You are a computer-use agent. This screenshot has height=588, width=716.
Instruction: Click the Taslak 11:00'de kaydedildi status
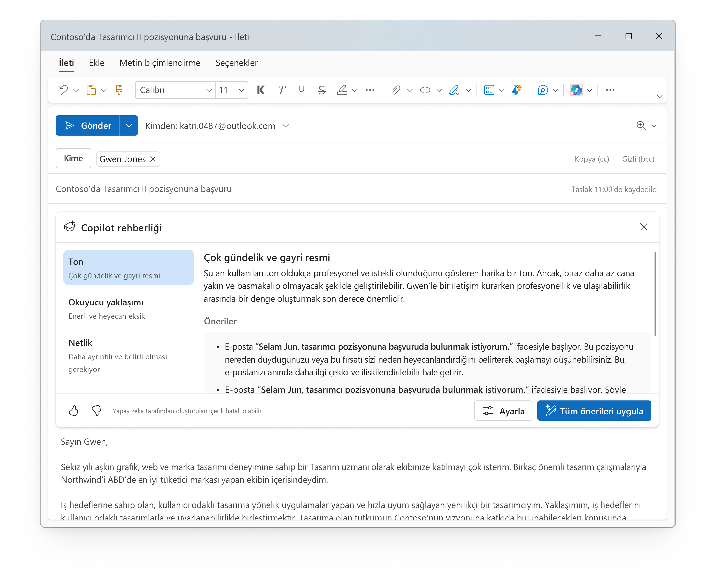pyautogui.click(x=615, y=189)
